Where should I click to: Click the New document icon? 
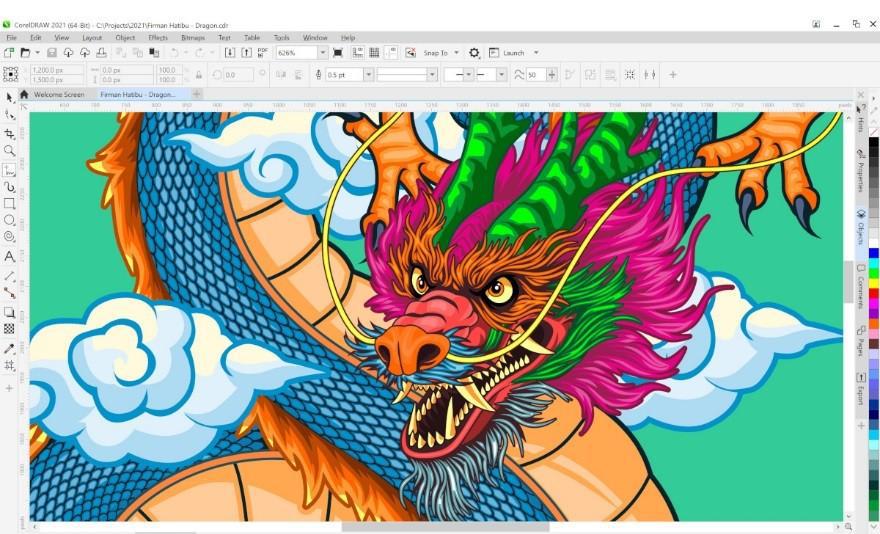pyautogui.click(x=9, y=53)
